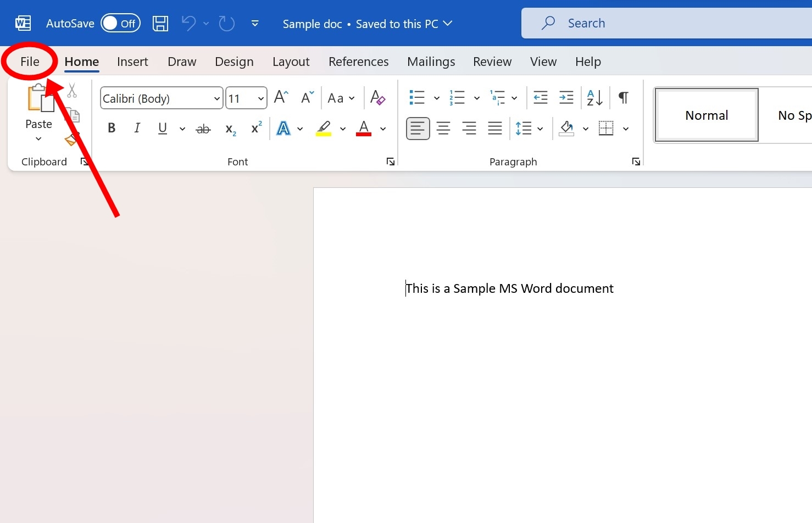This screenshot has height=523, width=812.
Task: Open the Change Case menu
Action: click(341, 98)
